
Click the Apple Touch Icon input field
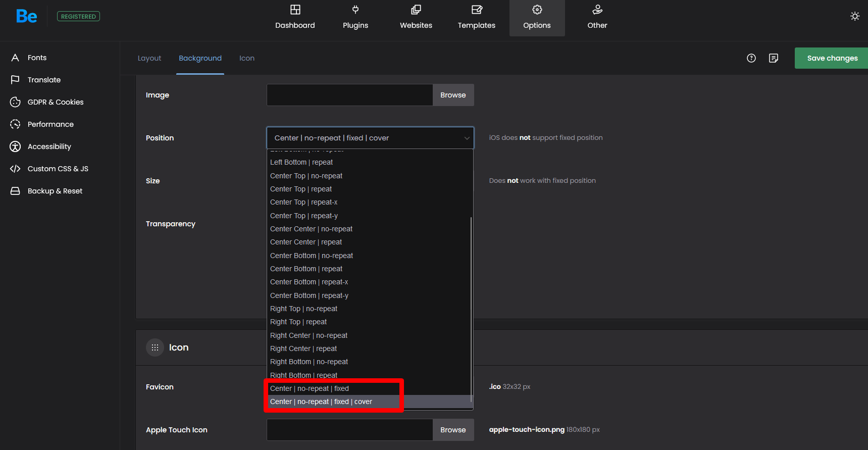pos(349,430)
